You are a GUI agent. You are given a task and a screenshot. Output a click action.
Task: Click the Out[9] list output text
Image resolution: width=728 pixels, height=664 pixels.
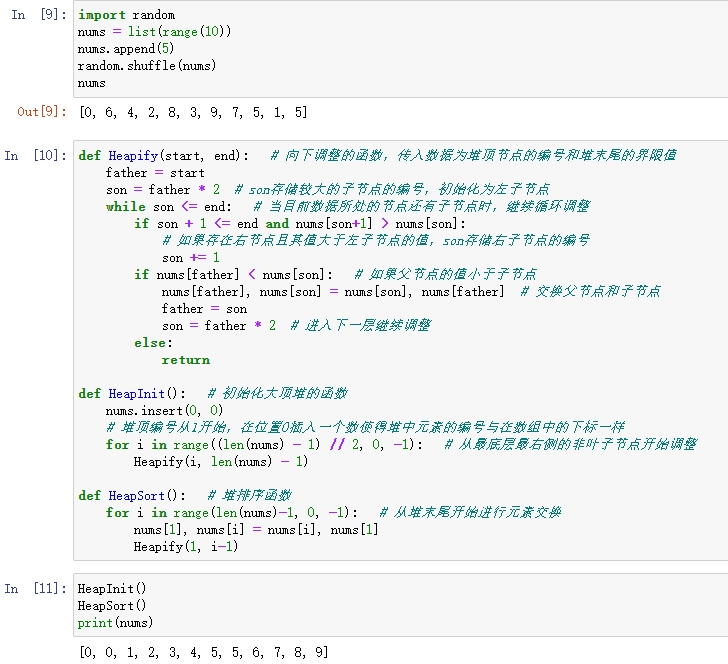[193, 112]
